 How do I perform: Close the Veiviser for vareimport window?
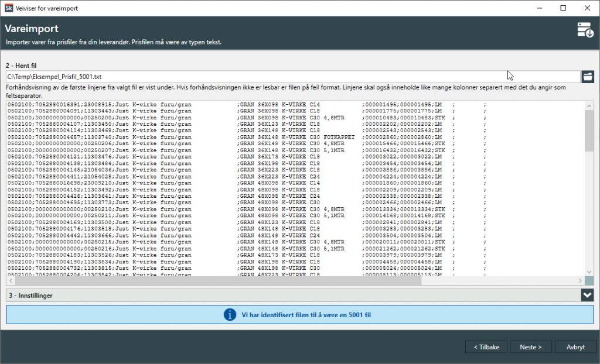point(588,8)
